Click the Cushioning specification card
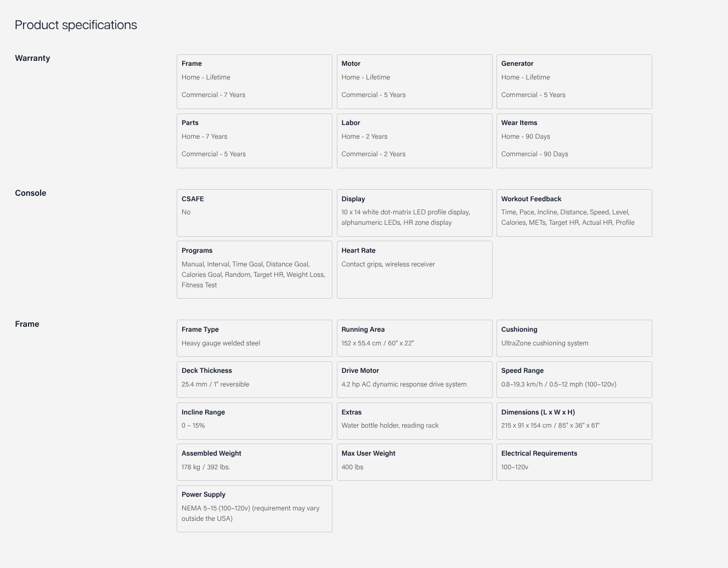This screenshot has width=728, height=568. [574, 338]
